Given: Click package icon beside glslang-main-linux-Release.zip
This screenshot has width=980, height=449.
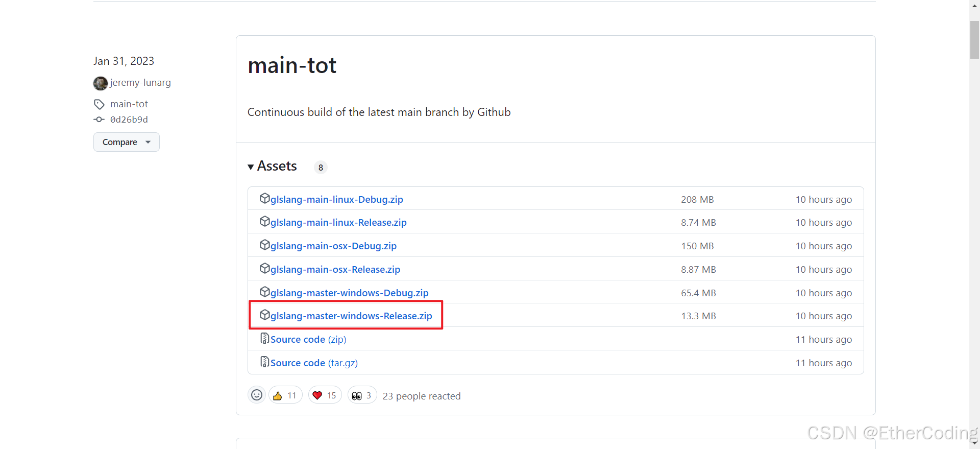Looking at the screenshot, I should tap(264, 221).
